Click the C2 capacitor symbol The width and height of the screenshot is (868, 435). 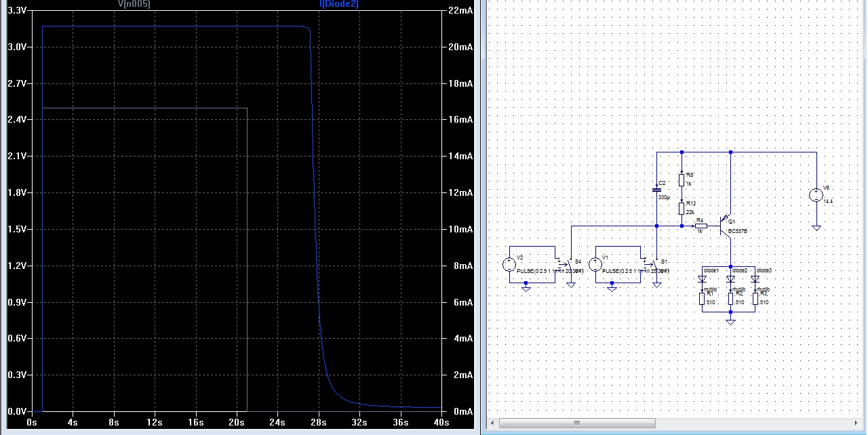coord(656,190)
